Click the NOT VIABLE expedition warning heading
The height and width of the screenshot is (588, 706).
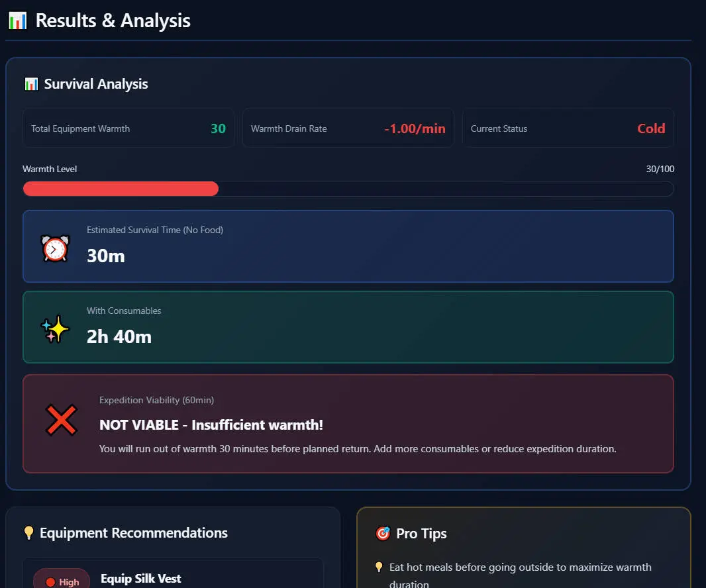211,425
